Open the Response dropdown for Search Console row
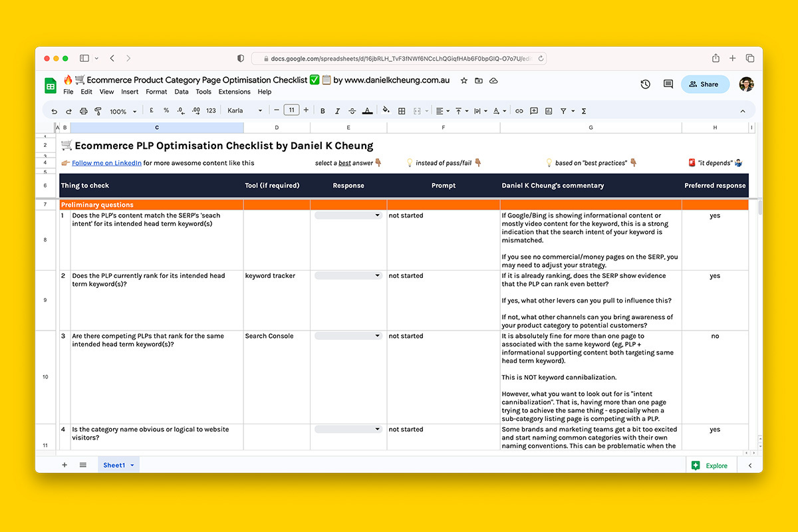 348,336
